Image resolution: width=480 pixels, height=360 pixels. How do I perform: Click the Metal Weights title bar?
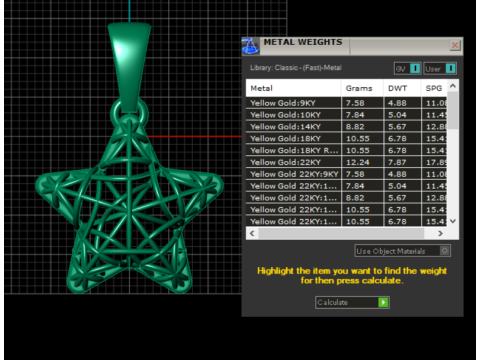353,46
